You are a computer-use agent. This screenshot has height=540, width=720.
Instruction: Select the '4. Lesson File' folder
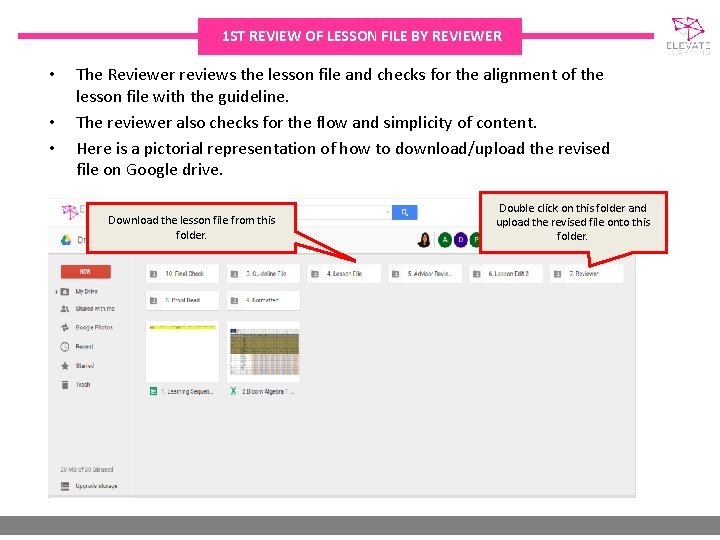pos(344,274)
